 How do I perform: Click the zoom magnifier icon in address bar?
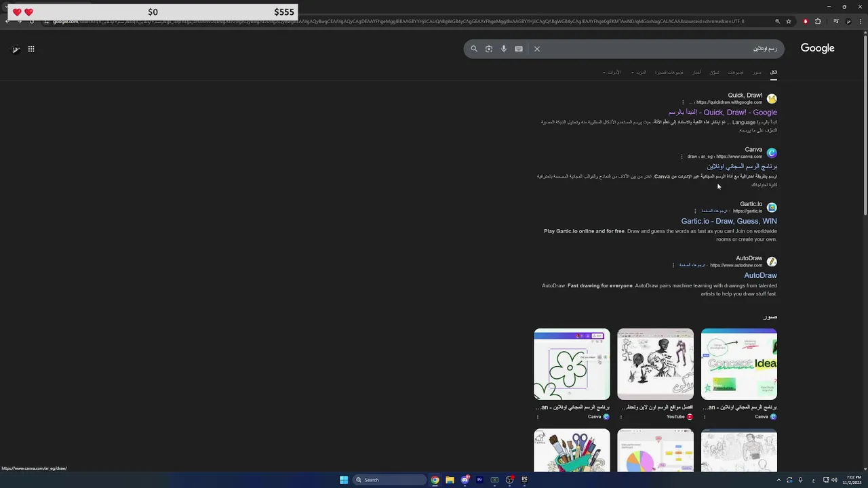point(777,21)
